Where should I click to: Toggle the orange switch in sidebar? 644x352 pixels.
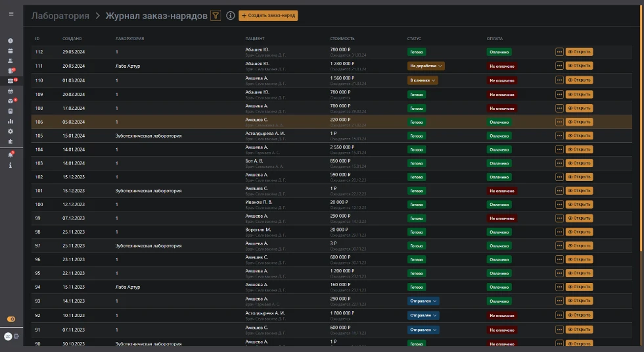[11, 319]
